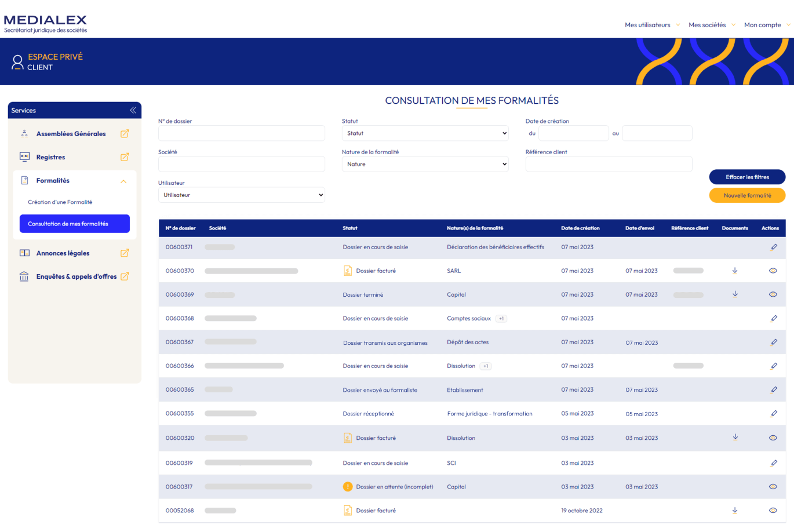Open the Nature de la formalité dropdown
This screenshot has height=532, width=794.
pos(425,164)
